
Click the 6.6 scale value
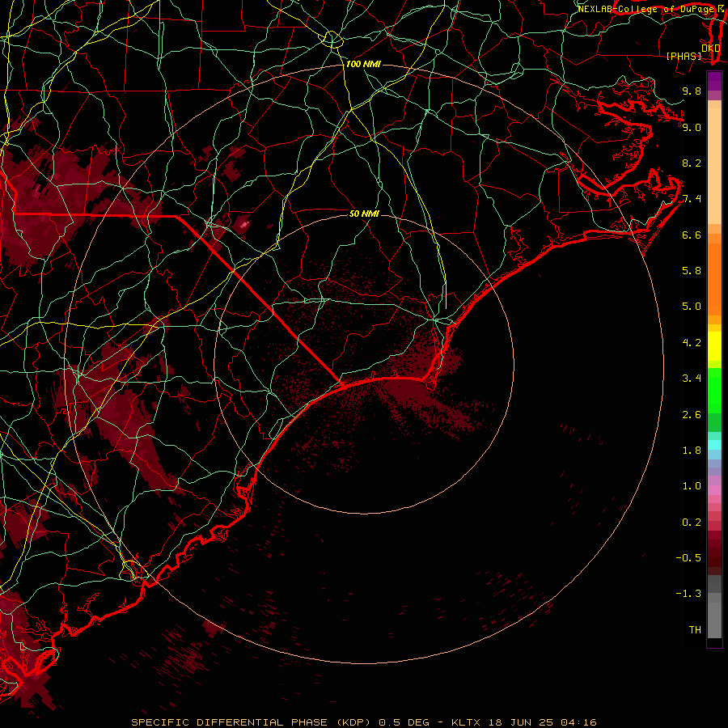pos(692,235)
